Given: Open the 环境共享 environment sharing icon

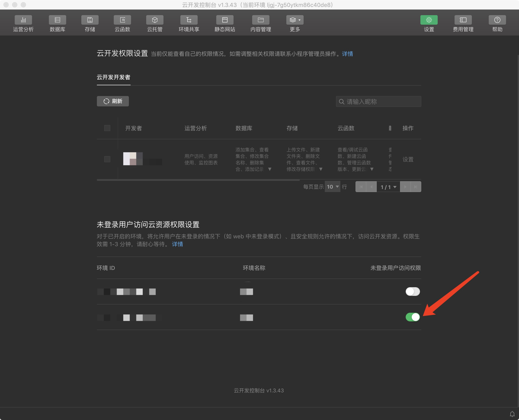Looking at the screenshot, I should (189, 20).
